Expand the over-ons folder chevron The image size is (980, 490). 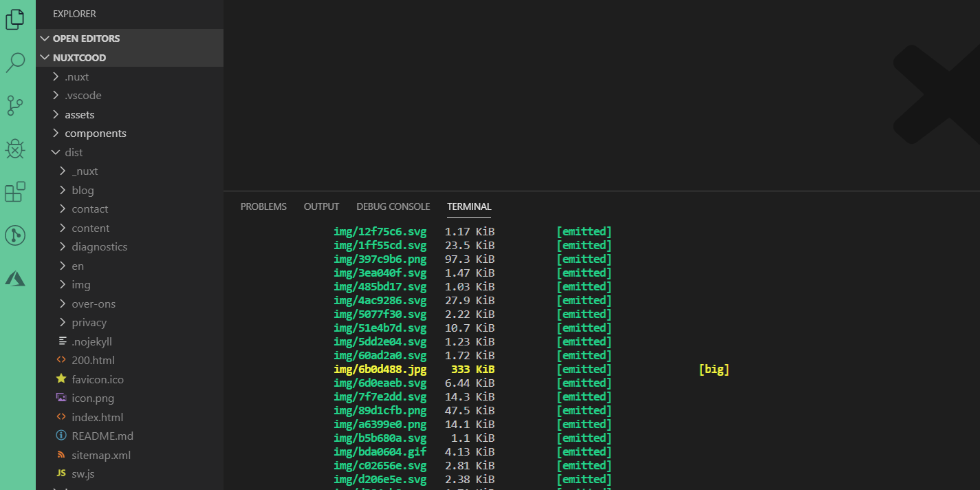coord(63,303)
